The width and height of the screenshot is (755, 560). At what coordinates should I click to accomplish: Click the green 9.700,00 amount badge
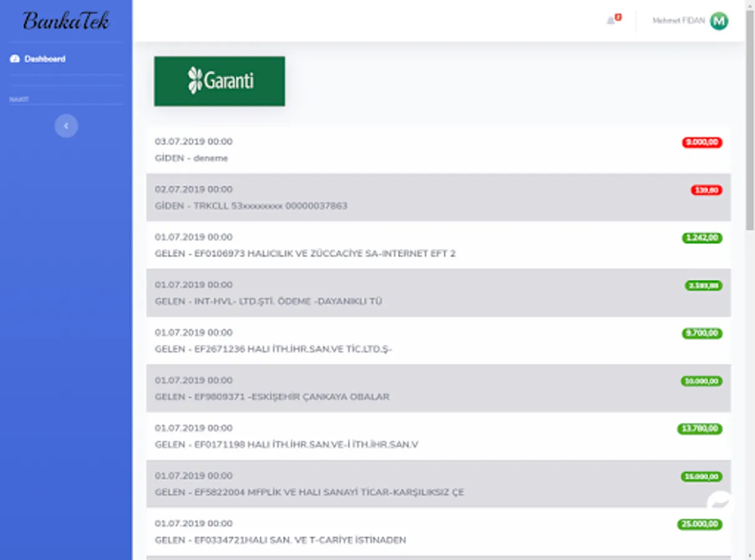tap(702, 334)
